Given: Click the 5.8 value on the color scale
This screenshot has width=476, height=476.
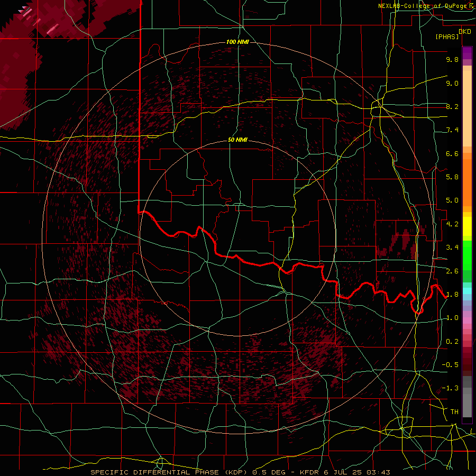Looking at the screenshot, I should tap(452, 177).
